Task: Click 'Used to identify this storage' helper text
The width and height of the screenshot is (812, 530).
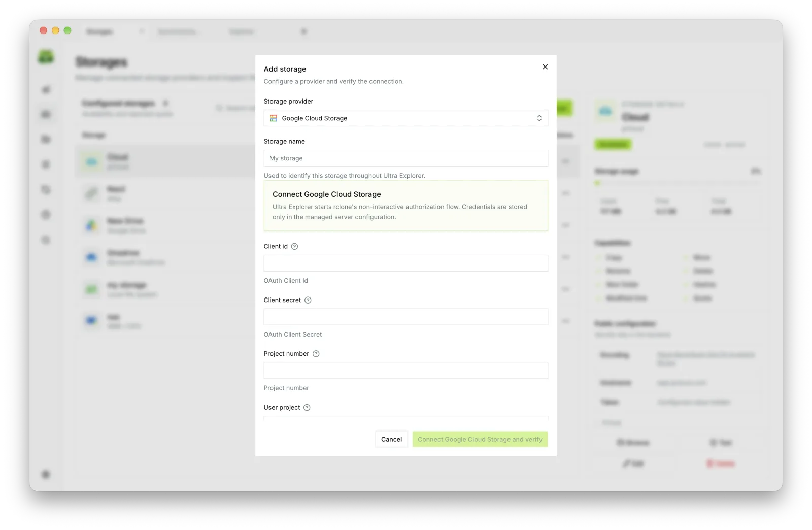Action: pos(344,176)
